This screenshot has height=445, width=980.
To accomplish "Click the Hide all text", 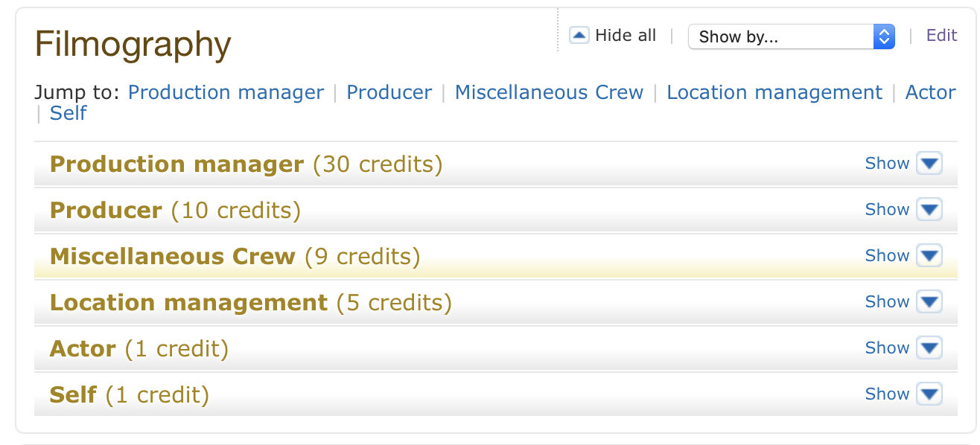I will tap(626, 36).
